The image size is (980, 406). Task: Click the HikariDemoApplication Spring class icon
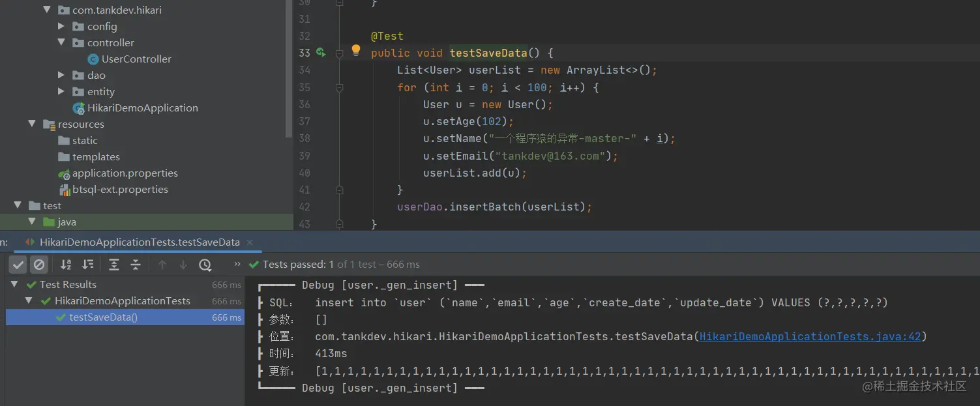click(x=78, y=108)
